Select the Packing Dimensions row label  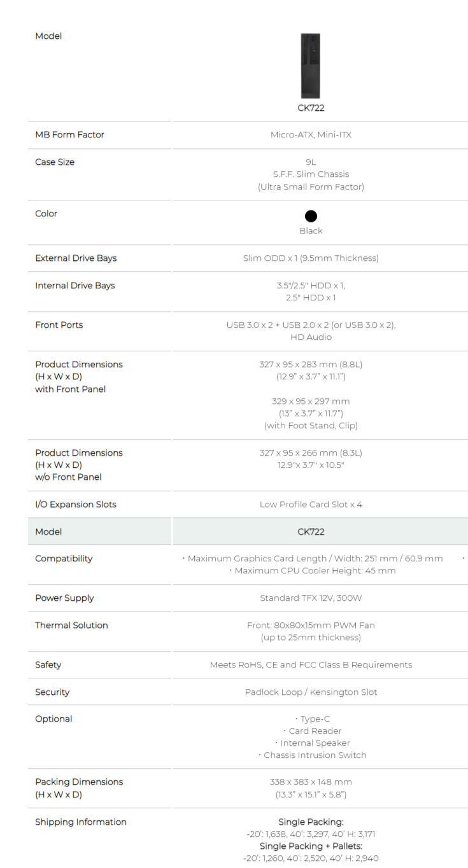79,782
